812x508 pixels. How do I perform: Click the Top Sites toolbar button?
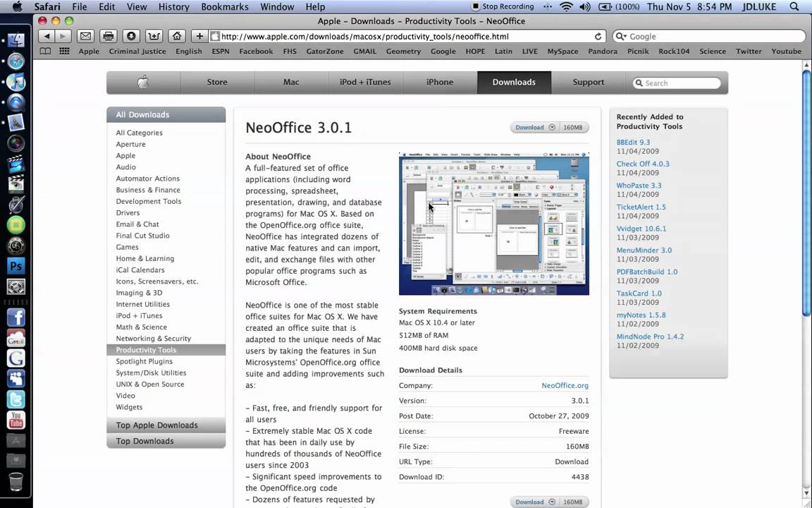(154, 36)
